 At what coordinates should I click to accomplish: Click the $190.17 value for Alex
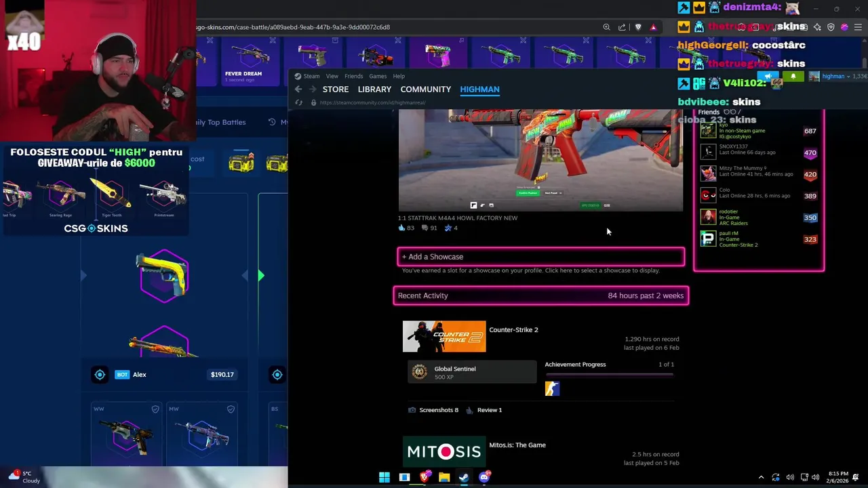tap(222, 375)
